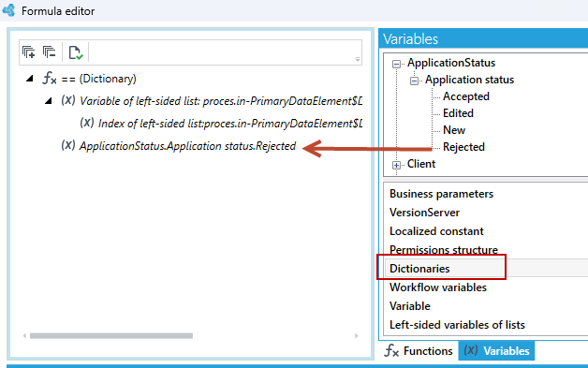Select the == (Dictionary) formula row

[x=98, y=79]
